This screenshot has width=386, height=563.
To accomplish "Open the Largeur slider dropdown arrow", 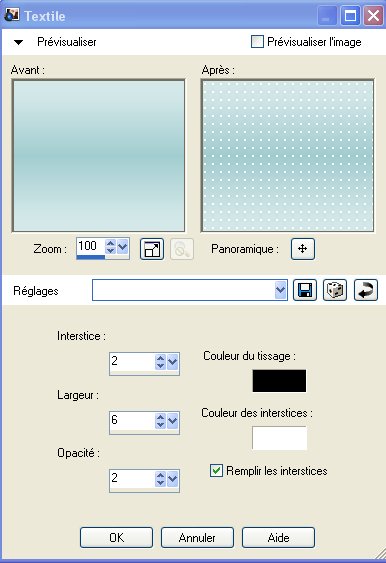I will (x=173, y=420).
